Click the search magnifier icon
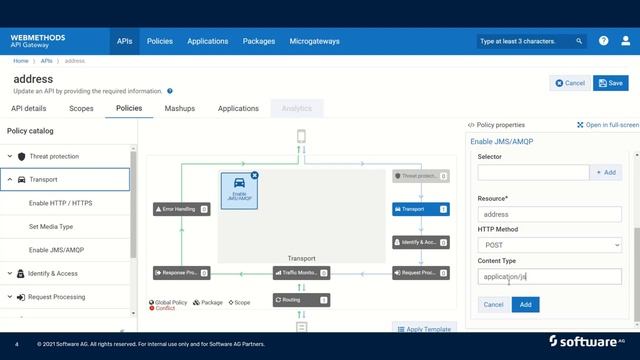This screenshot has height=360, width=640. coord(579,41)
